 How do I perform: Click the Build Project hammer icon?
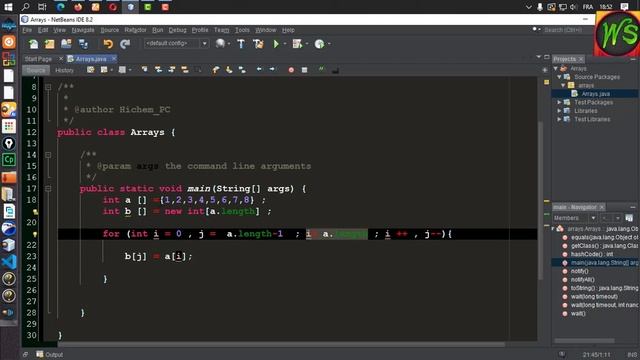click(241, 44)
